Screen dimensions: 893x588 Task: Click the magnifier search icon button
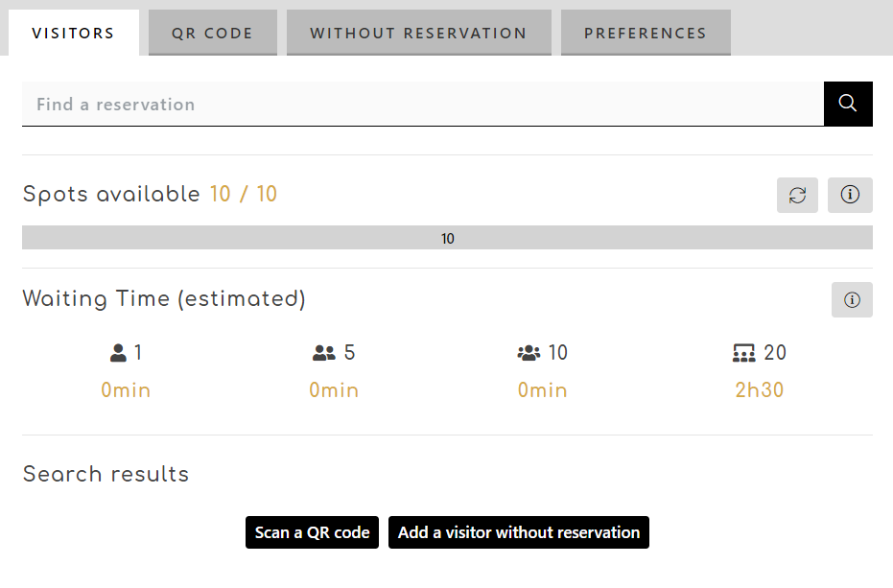(848, 104)
